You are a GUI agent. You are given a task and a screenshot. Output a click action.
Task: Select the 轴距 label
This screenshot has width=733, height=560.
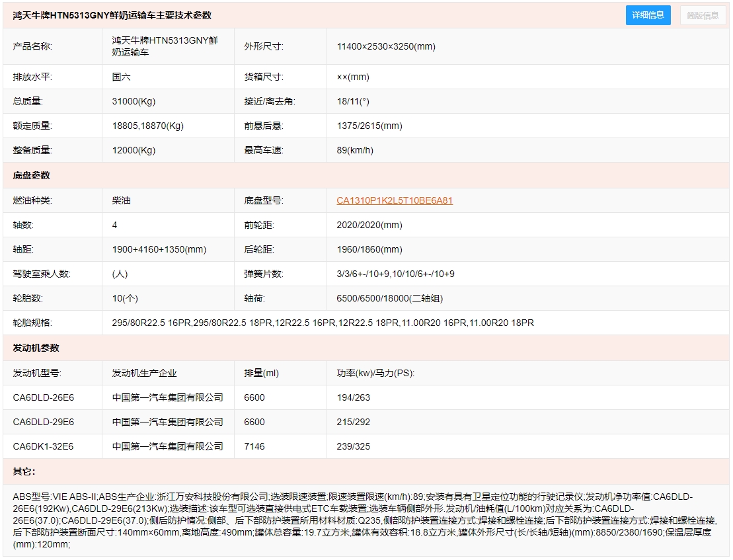tap(23, 250)
